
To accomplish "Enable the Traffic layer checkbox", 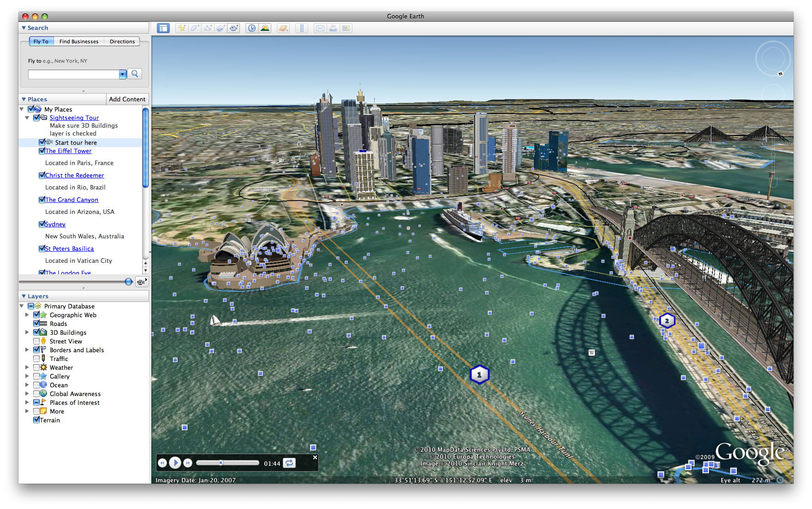I will tap(36, 359).
